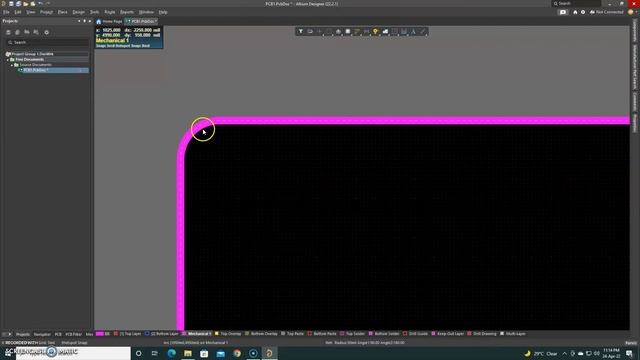Open the settings gear at top right
This screenshot has height=360, width=640.
(x=583, y=12)
